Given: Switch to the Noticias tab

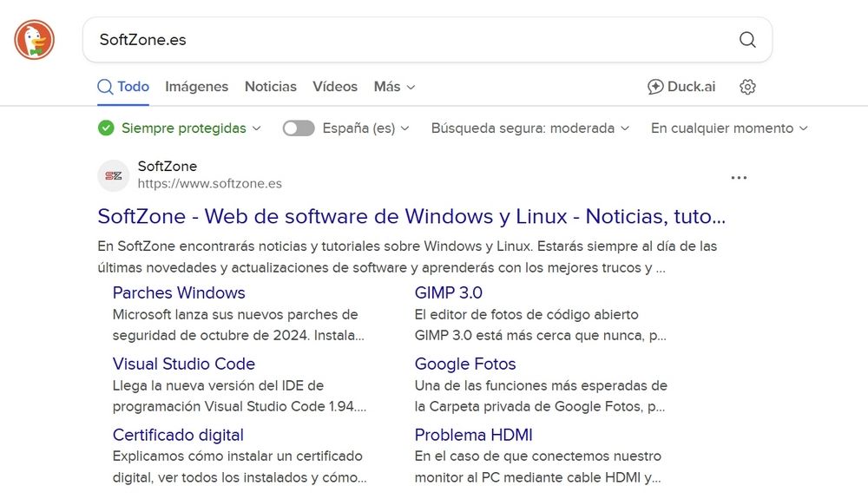Looking at the screenshot, I should (x=271, y=87).
